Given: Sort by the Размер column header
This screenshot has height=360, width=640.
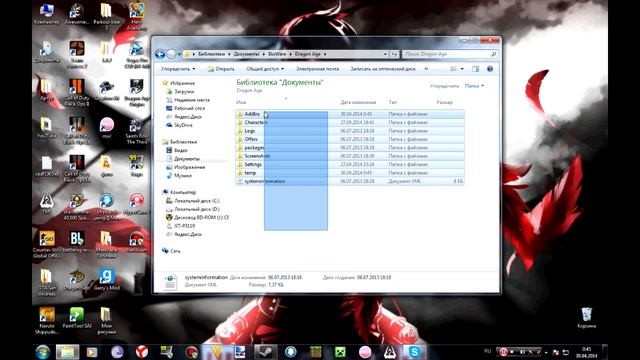Looking at the screenshot, I should click(444, 102).
